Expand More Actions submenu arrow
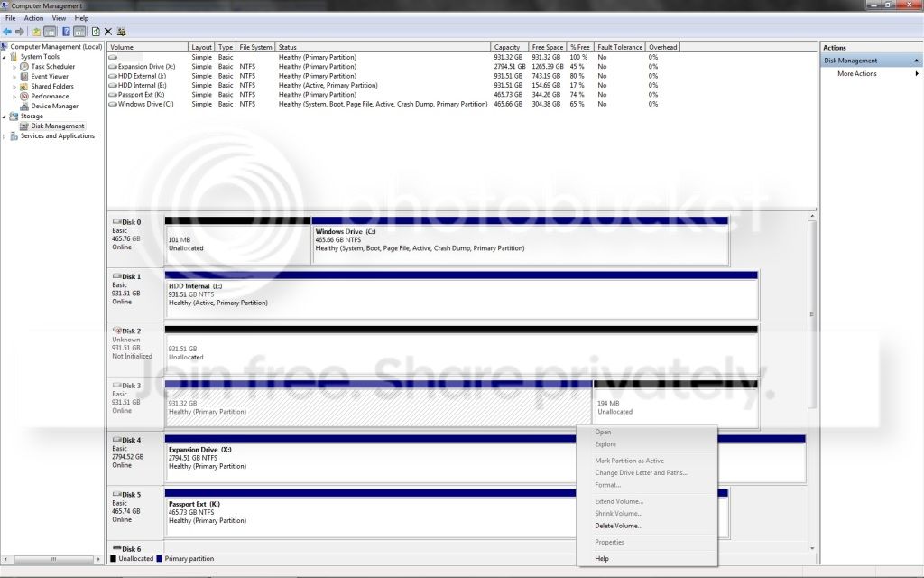The image size is (924, 578). 917,74
